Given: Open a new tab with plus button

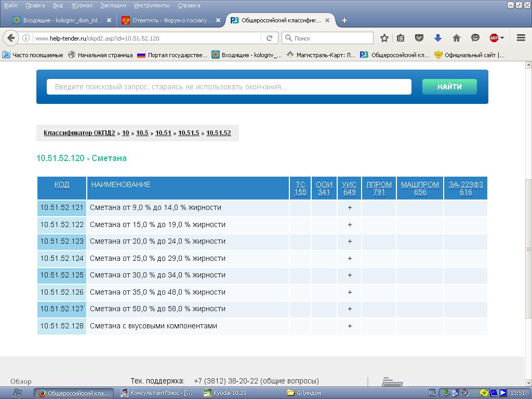Looking at the screenshot, I should pos(344,20).
